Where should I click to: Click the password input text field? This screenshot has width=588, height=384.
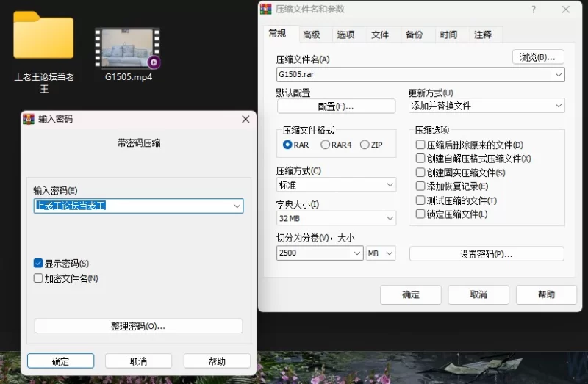[132, 206]
